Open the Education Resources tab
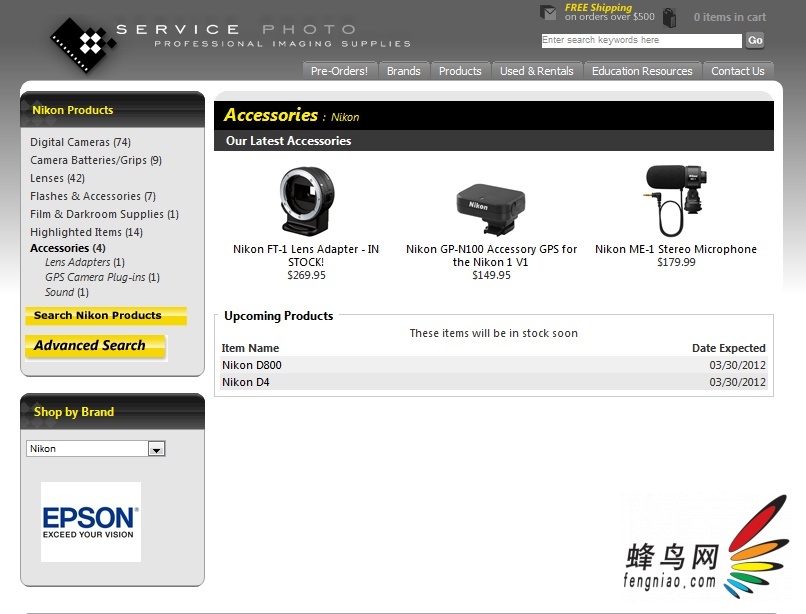This screenshot has width=806, height=614. click(x=642, y=71)
